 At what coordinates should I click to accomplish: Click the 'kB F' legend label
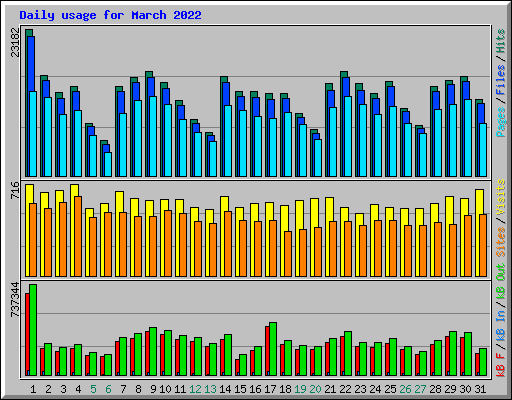pos(501,365)
